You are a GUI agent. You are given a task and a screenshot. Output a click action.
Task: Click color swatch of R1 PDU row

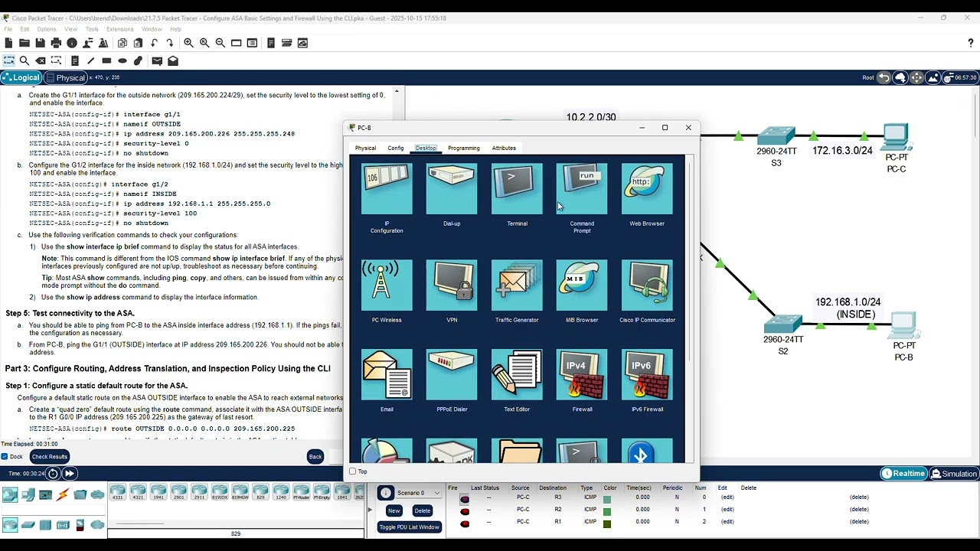coord(607,524)
